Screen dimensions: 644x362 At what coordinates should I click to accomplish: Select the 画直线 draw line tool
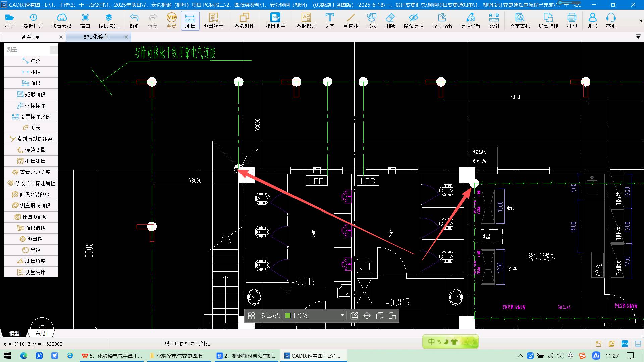point(351,18)
